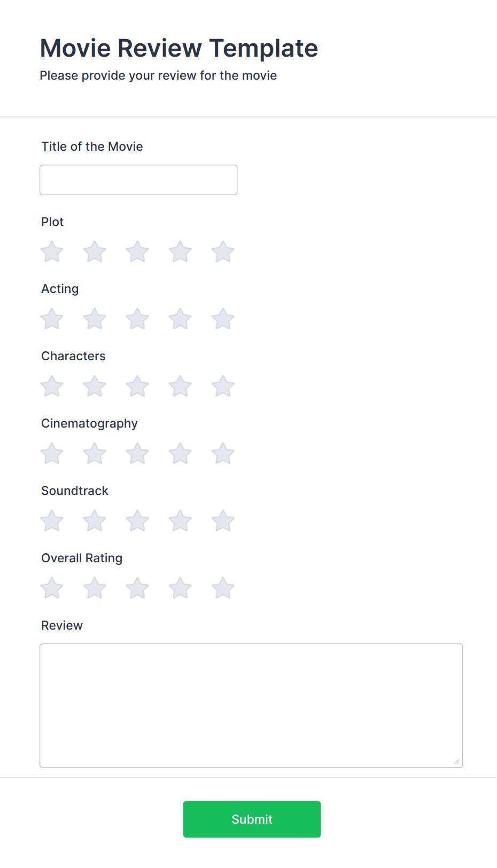Click the second star under Acting
The image size is (497, 868).
pyautogui.click(x=95, y=319)
